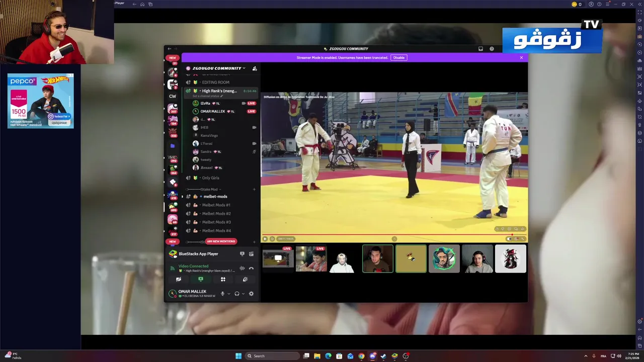
Task: Click the red stream progress bar
Action: pyautogui.click(x=394, y=235)
